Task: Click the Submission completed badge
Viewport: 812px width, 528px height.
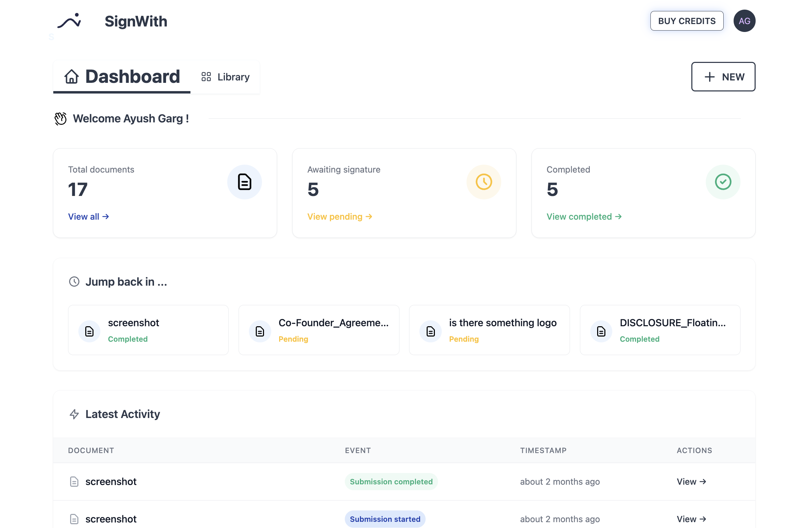Action: [x=391, y=482]
